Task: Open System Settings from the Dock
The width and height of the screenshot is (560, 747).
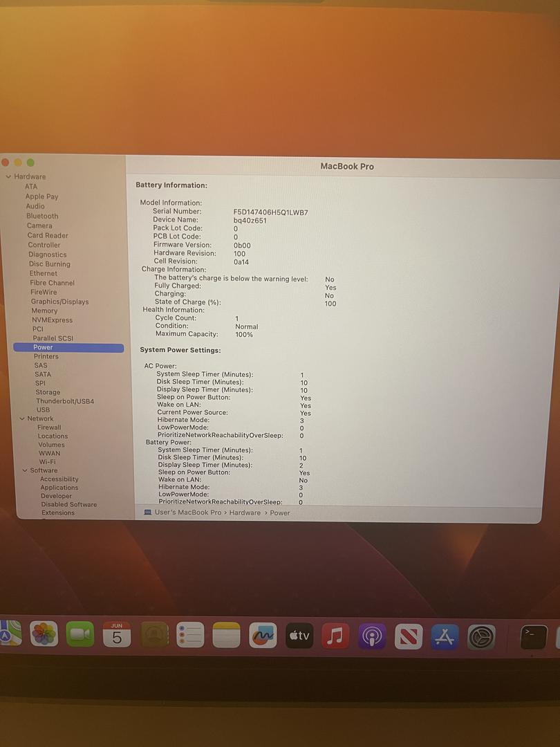Action: pos(481,638)
